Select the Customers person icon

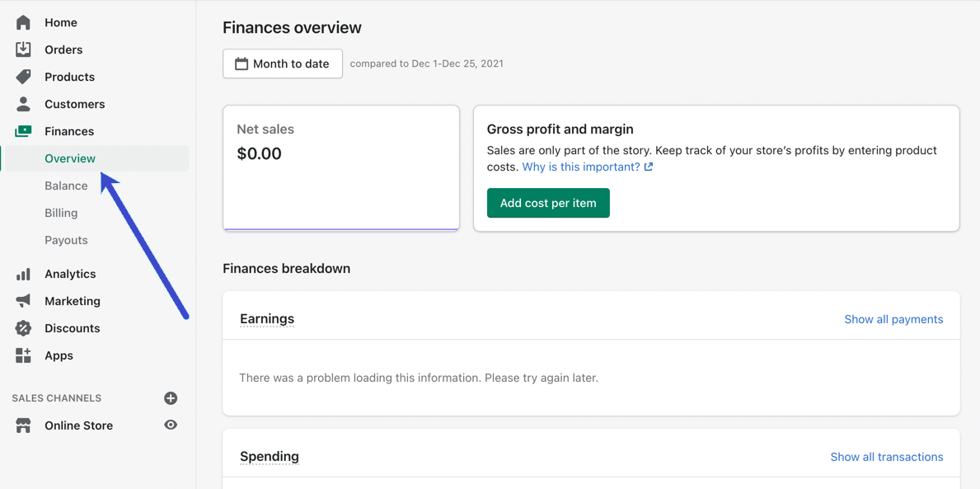[x=23, y=103]
